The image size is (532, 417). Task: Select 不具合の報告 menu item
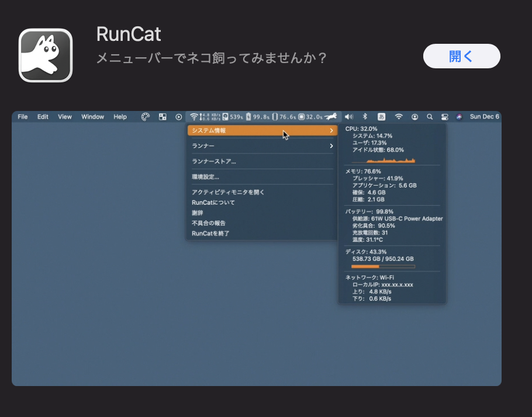(262, 223)
